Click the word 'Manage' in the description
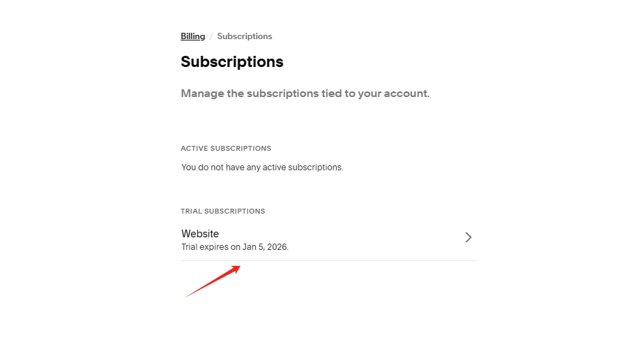This screenshot has height=342, width=644. coord(202,94)
